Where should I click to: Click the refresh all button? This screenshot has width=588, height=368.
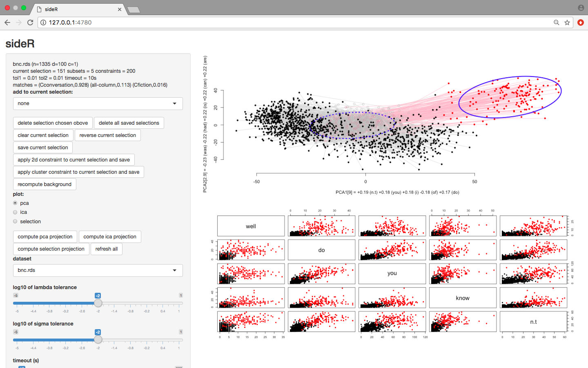[107, 249]
